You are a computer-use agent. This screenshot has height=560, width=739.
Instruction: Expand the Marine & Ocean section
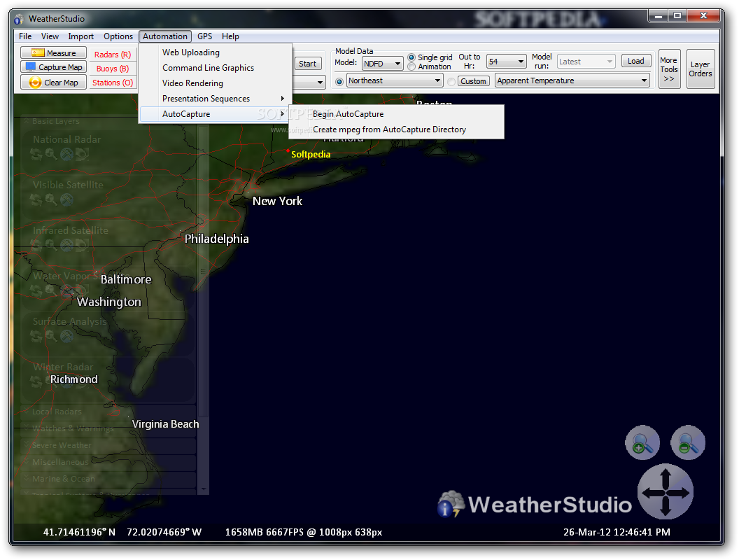click(26, 479)
